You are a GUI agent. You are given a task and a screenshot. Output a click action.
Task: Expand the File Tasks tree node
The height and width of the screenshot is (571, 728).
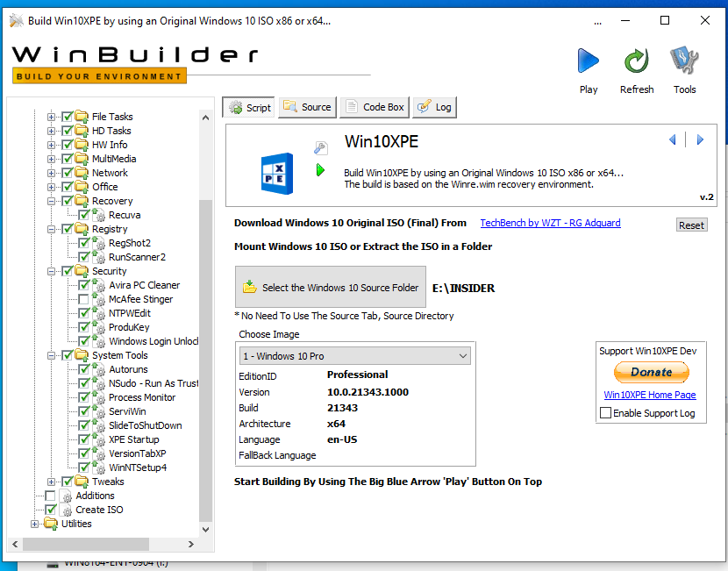52,117
